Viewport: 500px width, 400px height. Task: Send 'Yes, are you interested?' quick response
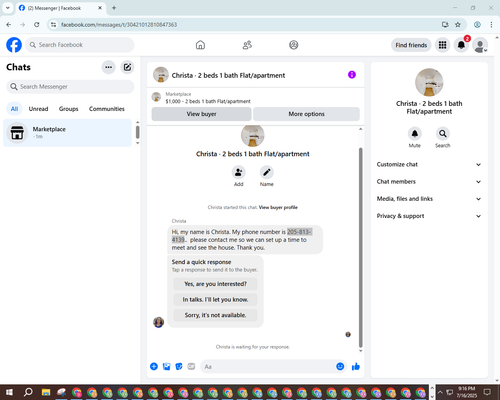click(215, 284)
